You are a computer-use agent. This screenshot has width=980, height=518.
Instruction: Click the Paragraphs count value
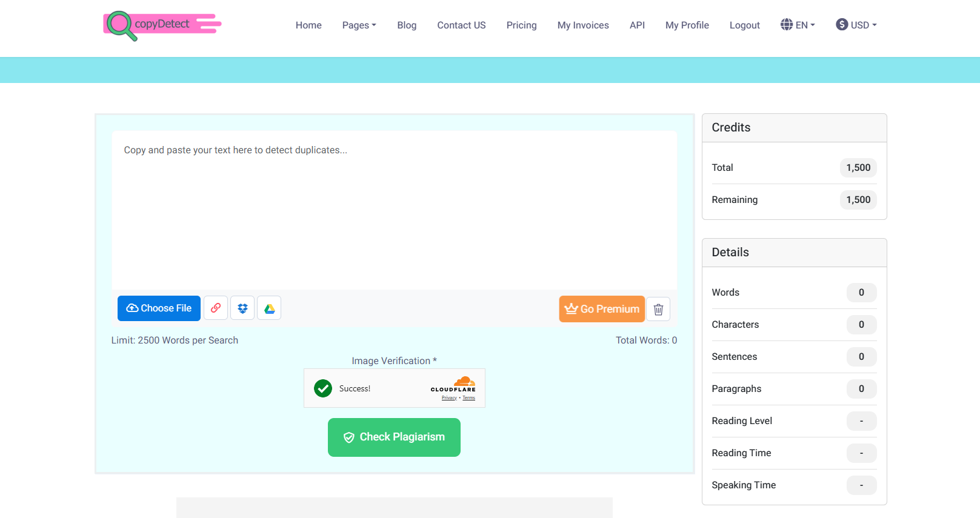tap(861, 389)
